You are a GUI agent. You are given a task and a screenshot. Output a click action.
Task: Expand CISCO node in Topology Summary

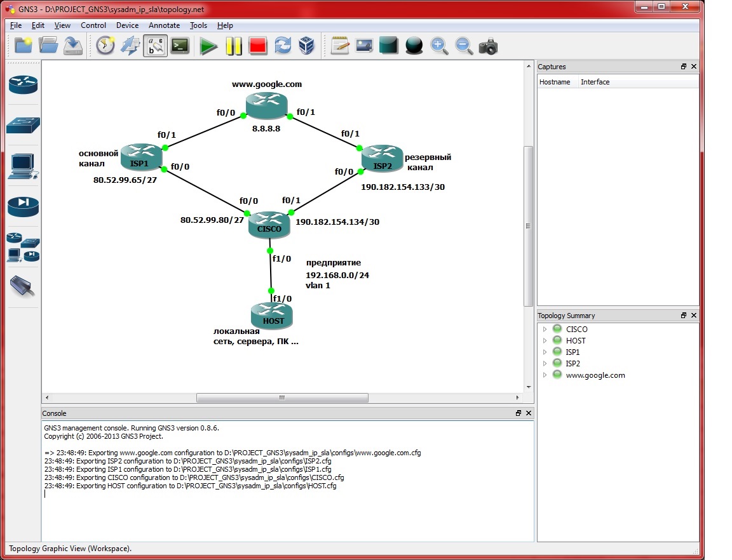tap(545, 330)
